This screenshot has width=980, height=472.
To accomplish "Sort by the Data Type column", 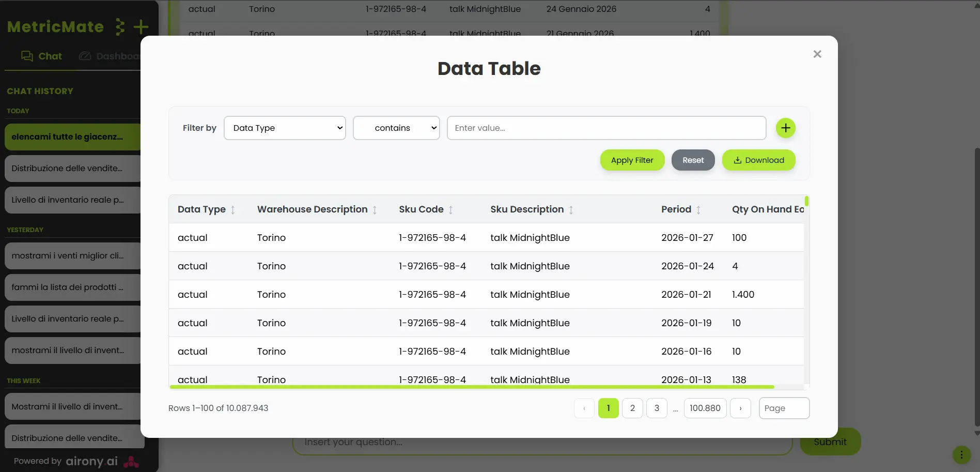I will [x=233, y=210].
